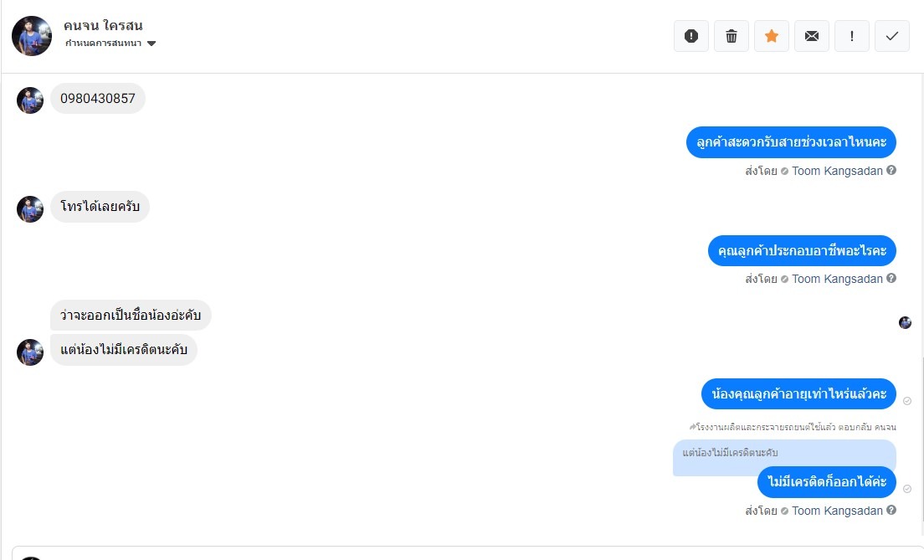Open the profile picture of คนจน ใครสน

pyautogui.click(x=32, y=36)
